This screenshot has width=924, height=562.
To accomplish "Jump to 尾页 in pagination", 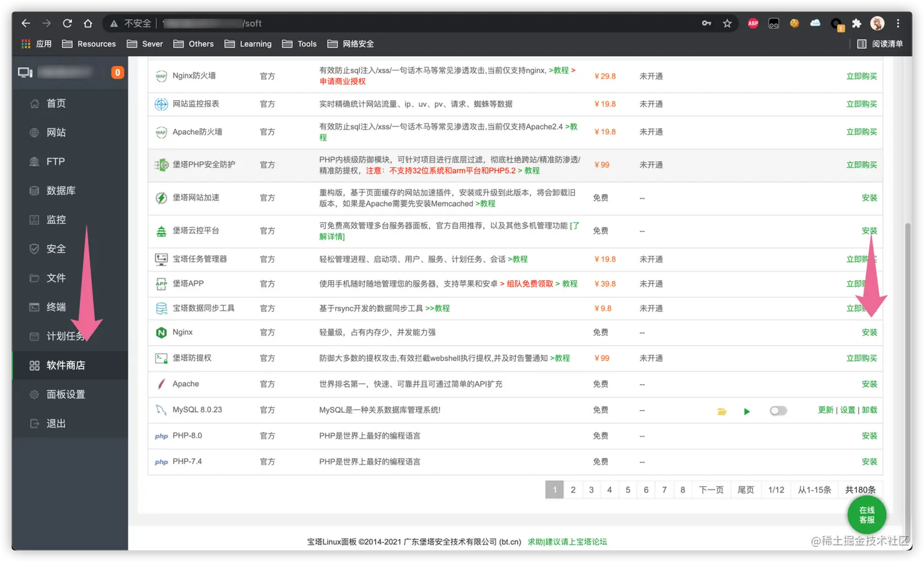I will coord(746,490).
